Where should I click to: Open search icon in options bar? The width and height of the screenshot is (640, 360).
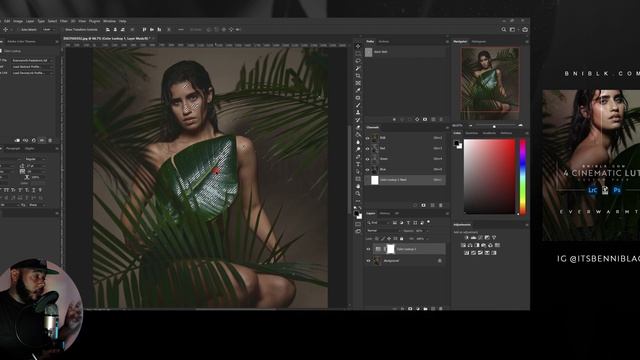(504, 29)
